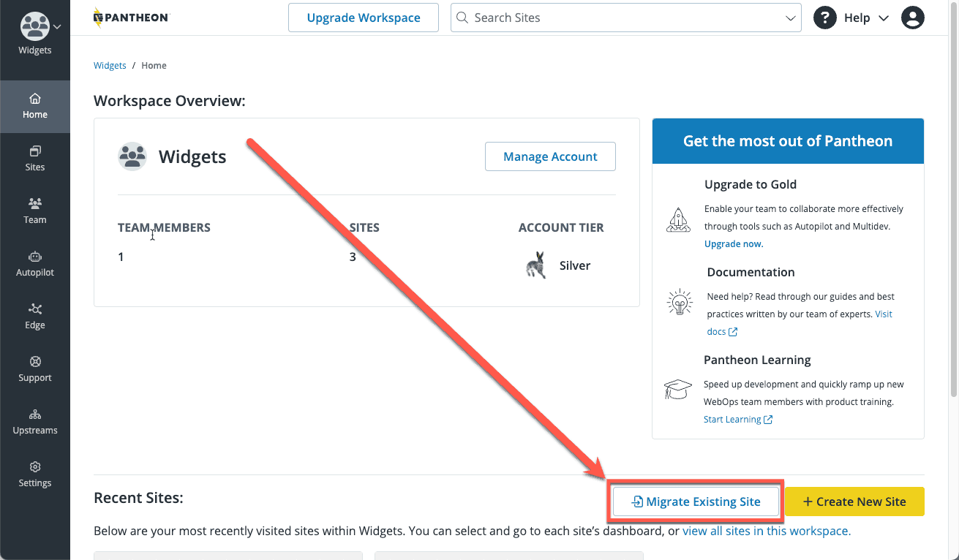
Task: Open the Edge panel in the sidebar
Action: [x=34, y=317]
